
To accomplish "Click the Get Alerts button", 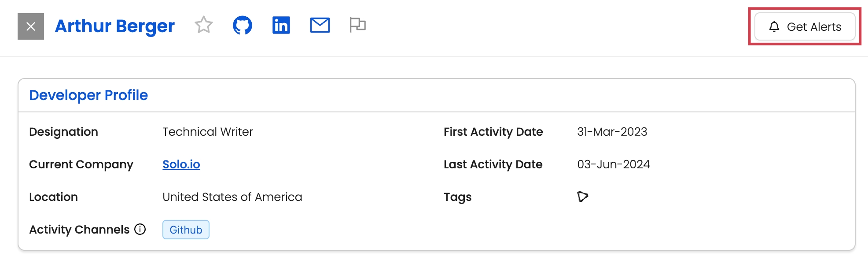I will (x=805, y=27).
